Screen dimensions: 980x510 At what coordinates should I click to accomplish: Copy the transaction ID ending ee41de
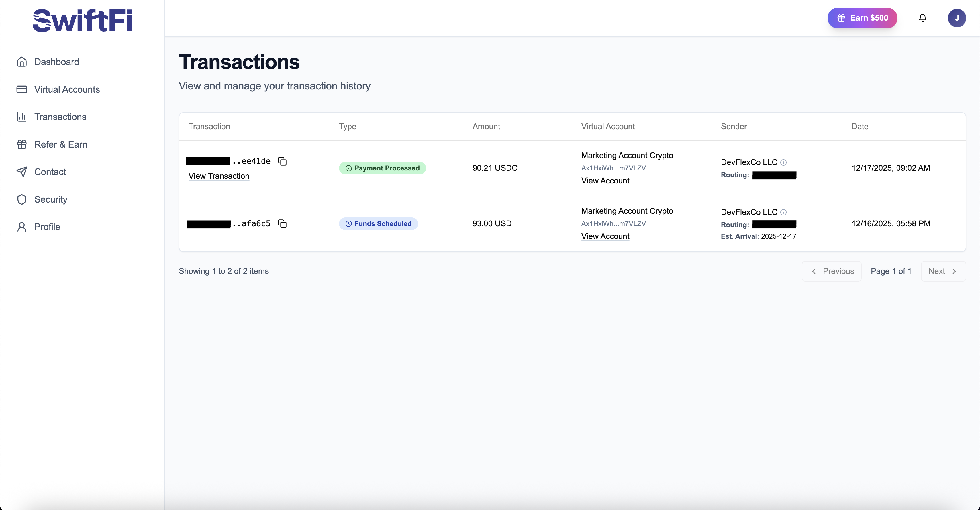(282, 161)
